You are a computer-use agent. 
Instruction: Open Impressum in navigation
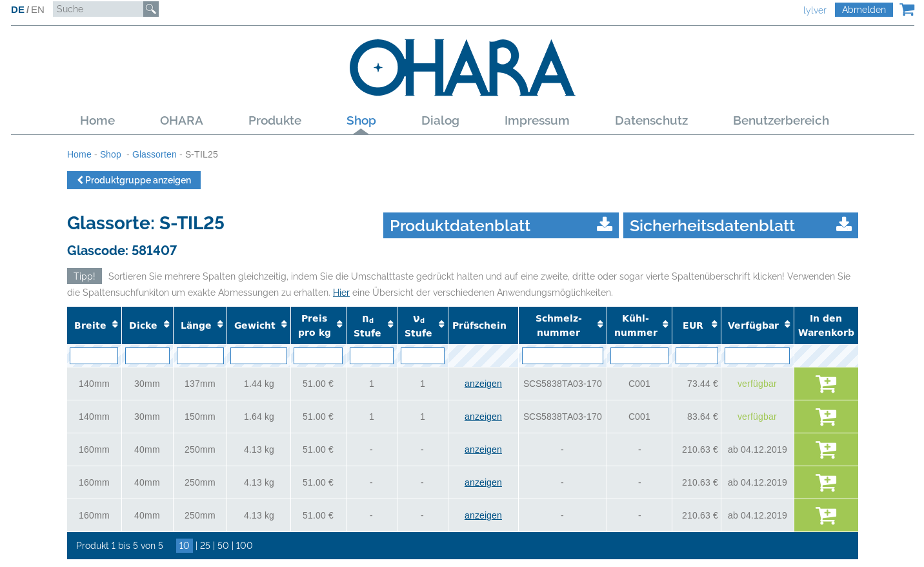click(x=537, y=121)
